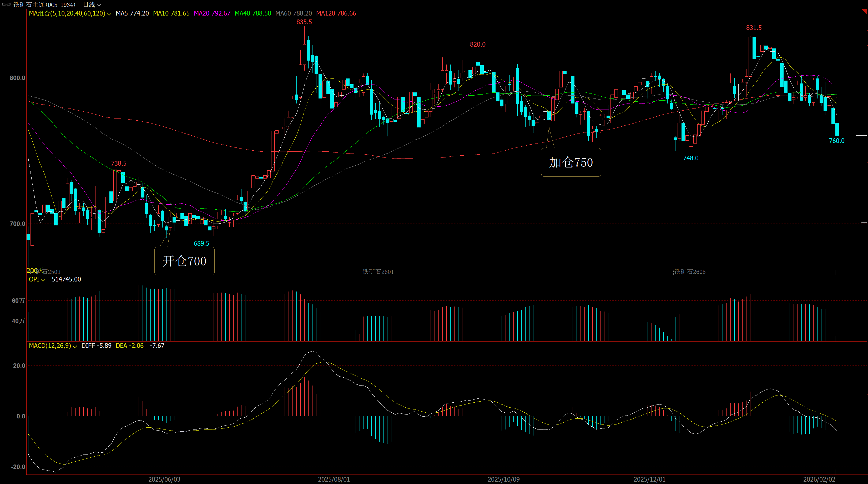The image size is (868, 484).
Task: Open the 日线 period dropdown
Action: [x=92, y=4]
